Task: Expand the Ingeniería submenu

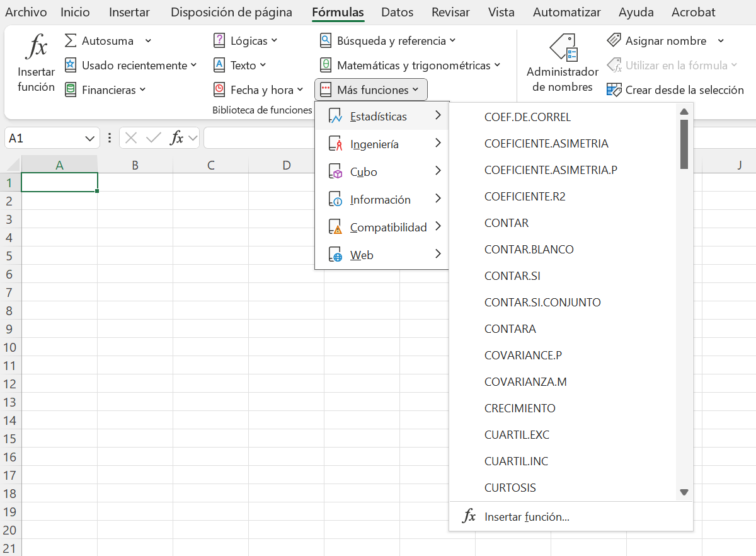Action: 382,144
